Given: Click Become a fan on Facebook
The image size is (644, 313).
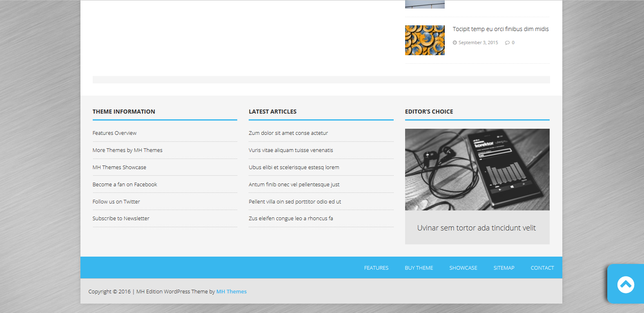Looking at the screenshot, I should coord(125,185).
